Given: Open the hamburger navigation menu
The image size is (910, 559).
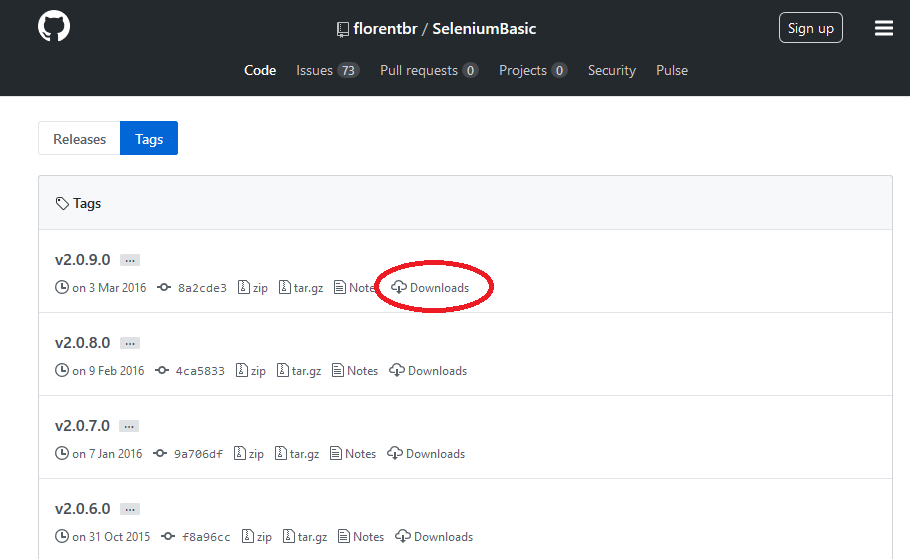Looking at the screenshot, I should tap(884, 28).
